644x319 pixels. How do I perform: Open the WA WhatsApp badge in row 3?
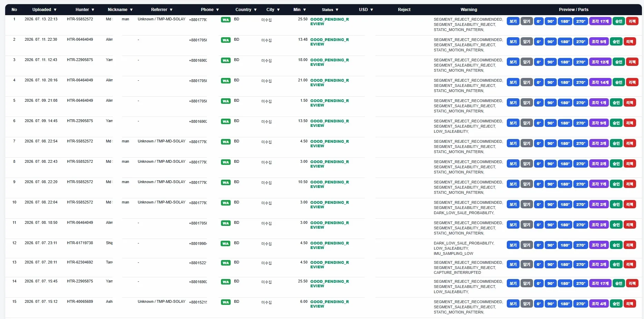226,60
